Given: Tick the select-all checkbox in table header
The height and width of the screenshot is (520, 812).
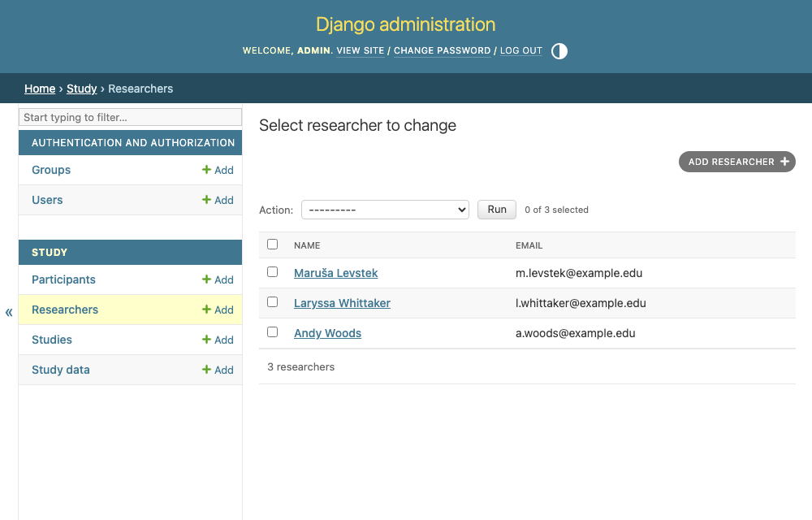Looking at the screenshot, I should (272, 244).
